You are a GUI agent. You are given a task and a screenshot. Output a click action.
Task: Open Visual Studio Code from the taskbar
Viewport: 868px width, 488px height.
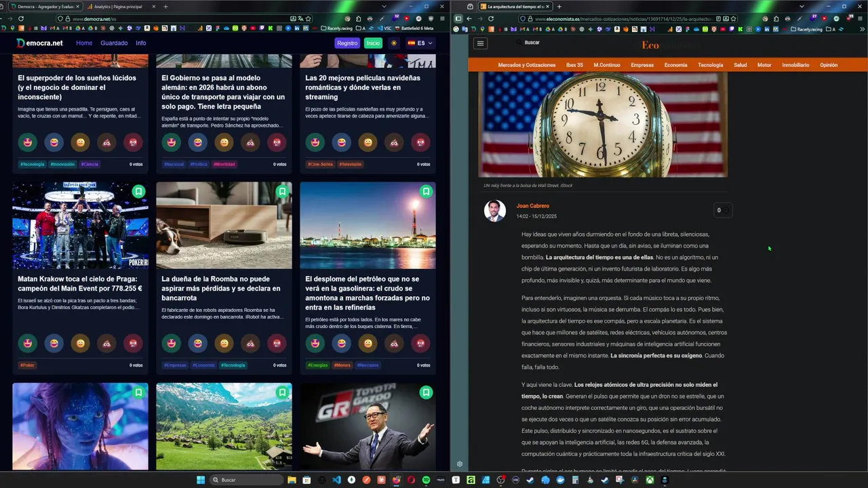click(336, 480)
